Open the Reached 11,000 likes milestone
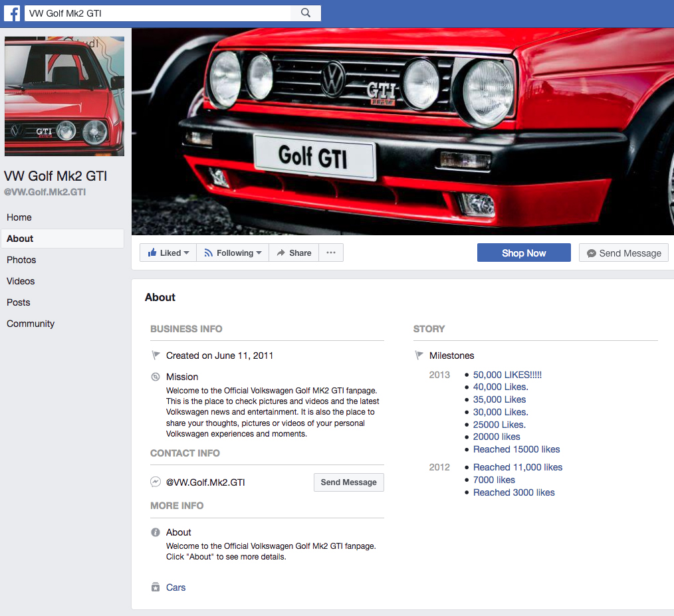The height and width of the screenshot is (616, 674). 518,467
